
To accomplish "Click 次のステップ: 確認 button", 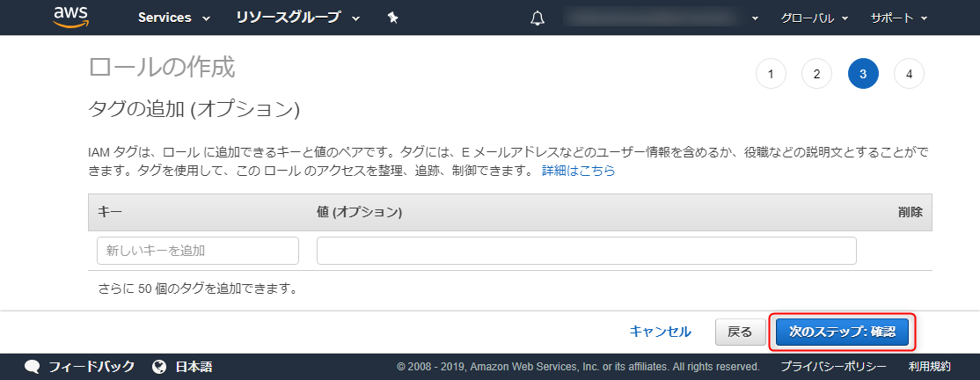I will (x=842, y=332).
